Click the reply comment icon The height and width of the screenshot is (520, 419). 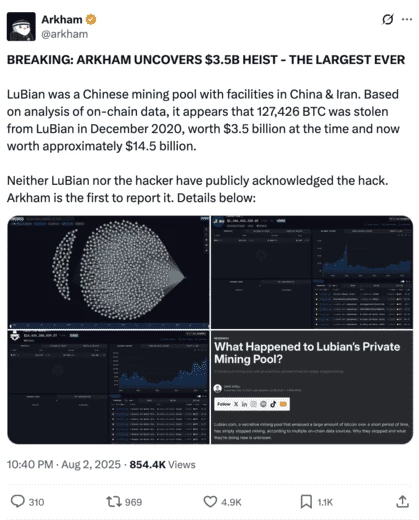[x=18, y=501]
